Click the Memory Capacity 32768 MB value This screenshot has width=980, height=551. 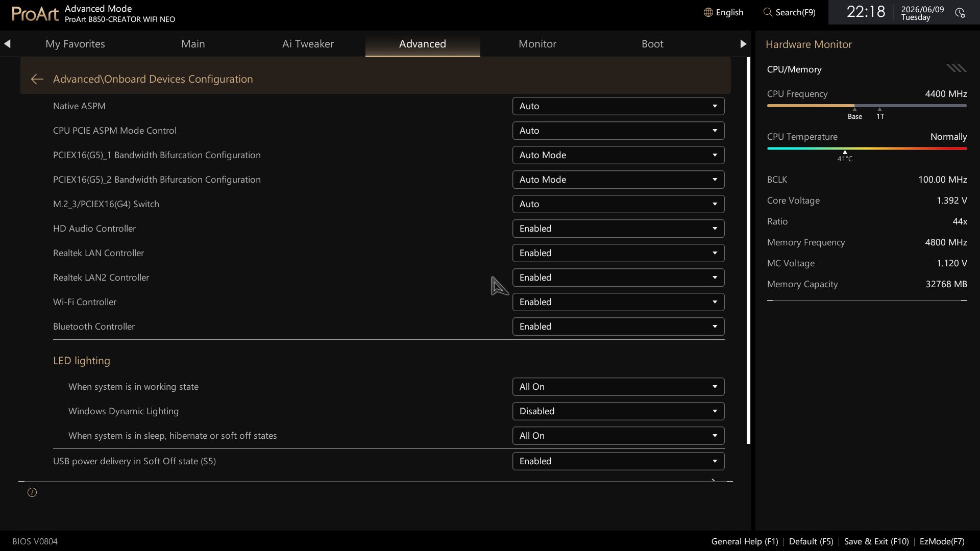pos(946,284)
